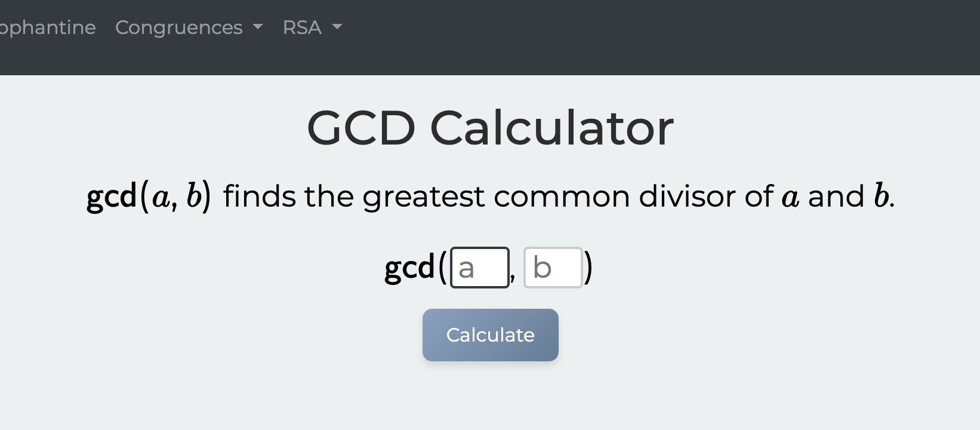Screen dimensions: 980x430
Task: Click empty area of dark navigation bar
Action: (x=657, y=37)
